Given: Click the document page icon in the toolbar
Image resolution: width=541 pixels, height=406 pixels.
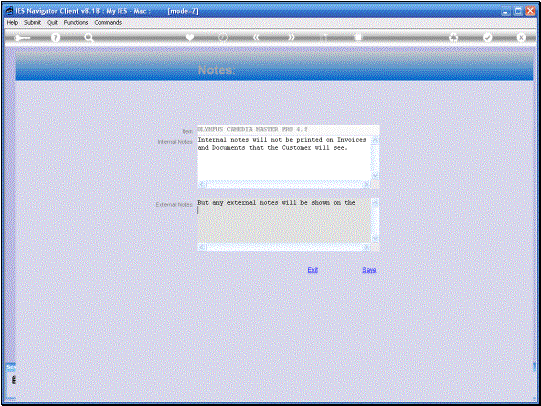Looking at the screenshot, I should (x=358, y=38).
